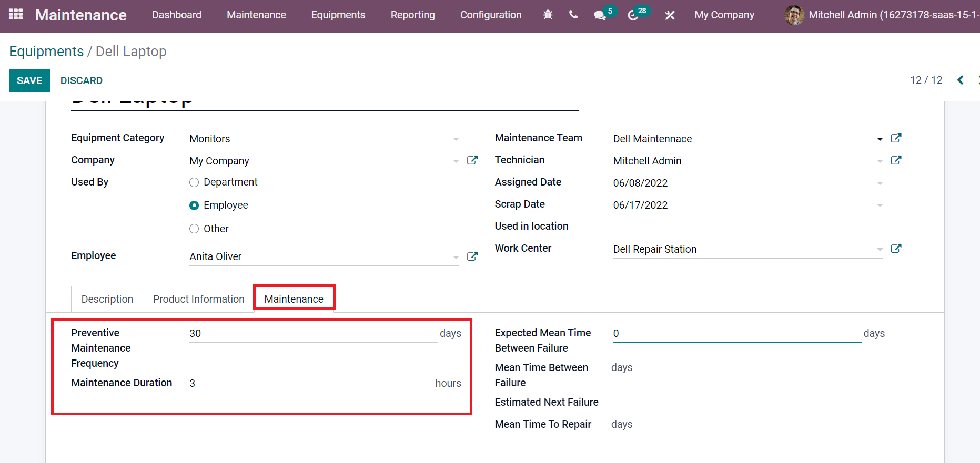Click the tools wrench icon in navbar
This screenshot has height=463, width=980.
[x=670, y=15]
